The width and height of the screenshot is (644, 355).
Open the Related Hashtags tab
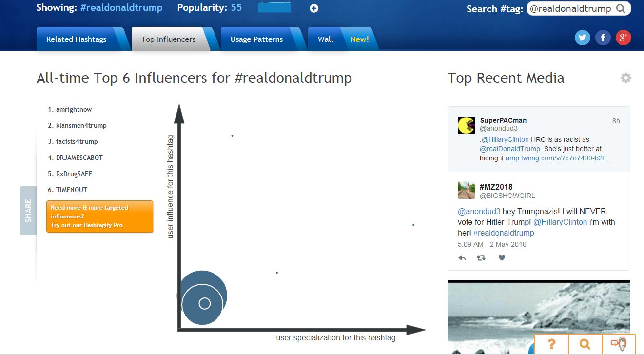76,39
